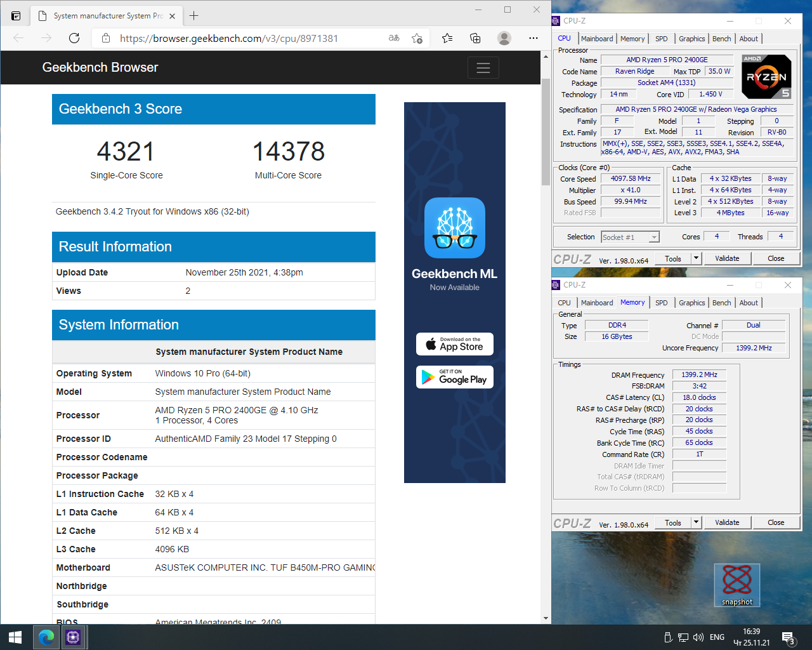The image size is (812, 650).
Task: Open the Geekbench Browser home link
Action: pos(100,67)
